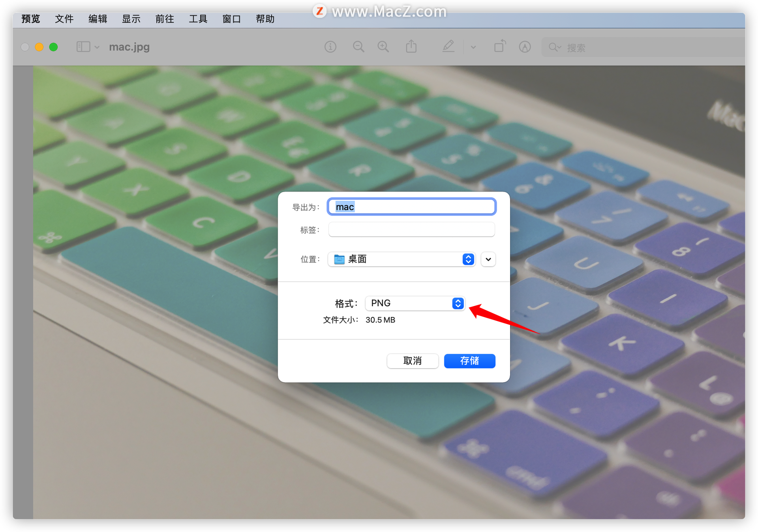Open the 前往 menu

pos(165,19)
